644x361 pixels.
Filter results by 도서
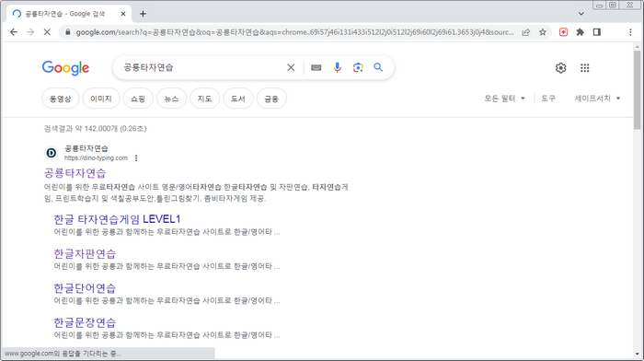pos(237,99)
